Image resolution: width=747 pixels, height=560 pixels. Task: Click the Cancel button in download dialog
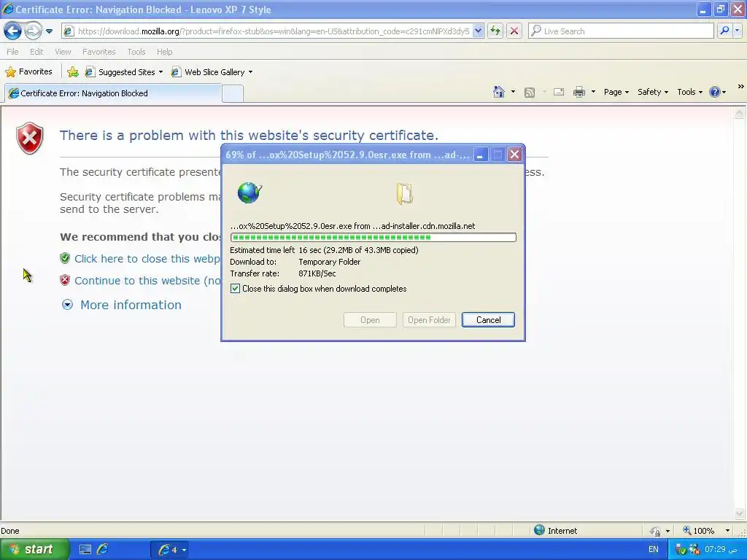tap(488, 320)
